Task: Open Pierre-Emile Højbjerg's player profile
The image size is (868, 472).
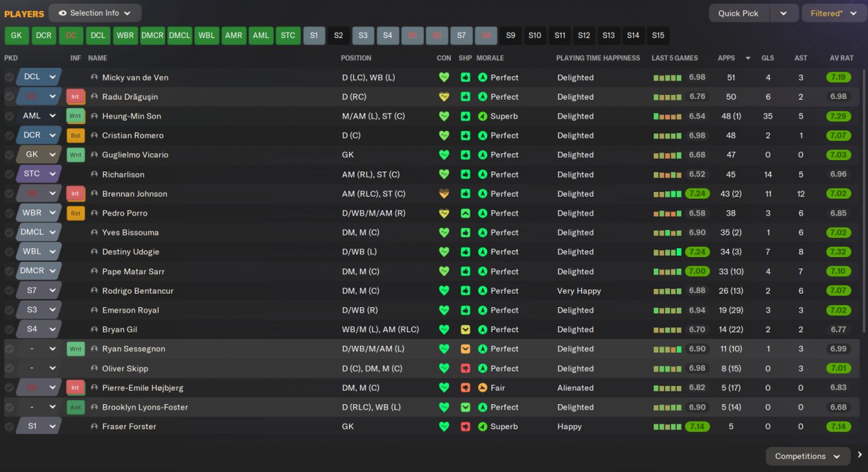Action: [x=143, y=388]
